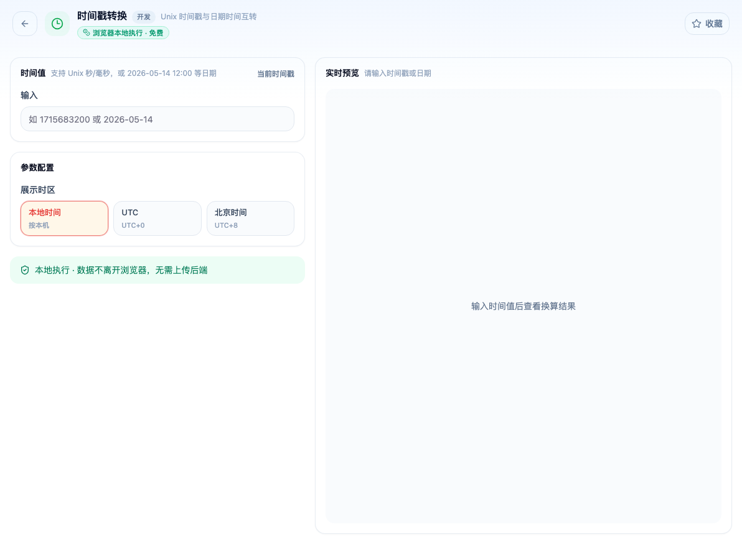Click the 输入时间值后查看换算结果 placeholder text
This screenshot has width=742, height=560.
coord(524,306)
